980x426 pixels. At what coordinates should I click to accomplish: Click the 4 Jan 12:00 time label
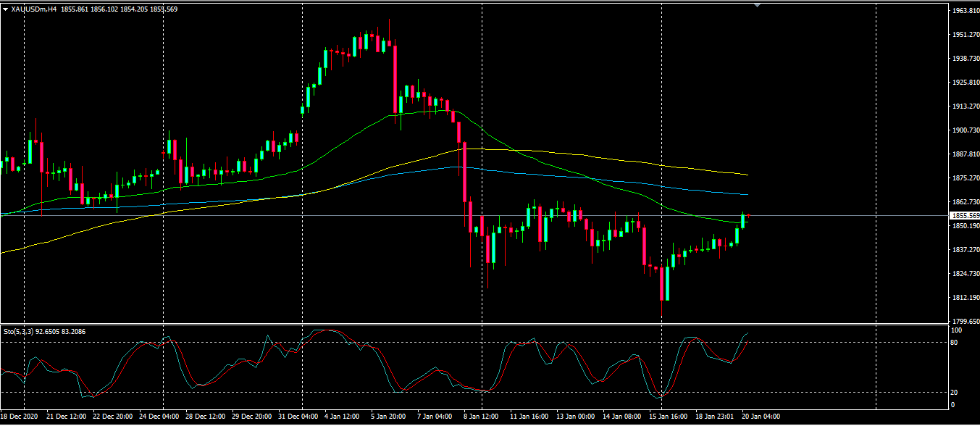coord(342,417)
